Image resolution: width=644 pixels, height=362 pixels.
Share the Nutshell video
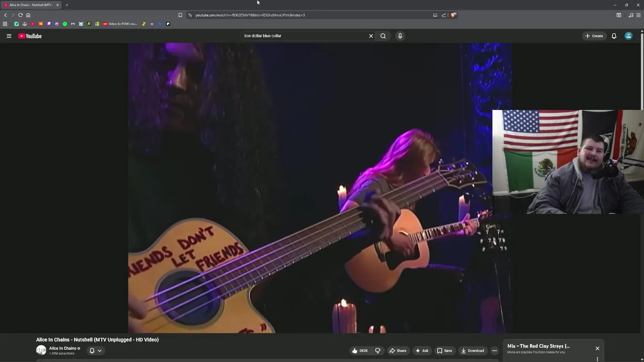397,350
